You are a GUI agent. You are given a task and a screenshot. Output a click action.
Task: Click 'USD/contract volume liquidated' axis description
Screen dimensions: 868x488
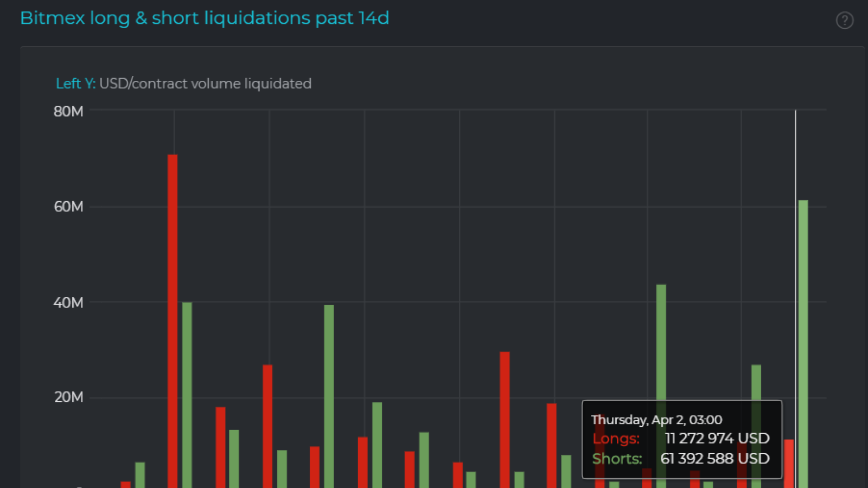tap(206, 84)
